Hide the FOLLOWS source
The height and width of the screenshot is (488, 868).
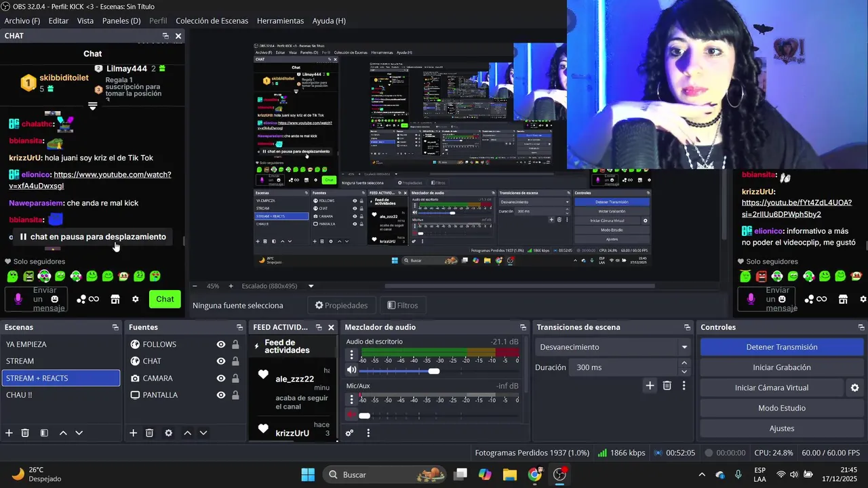(x=221, y=344)
